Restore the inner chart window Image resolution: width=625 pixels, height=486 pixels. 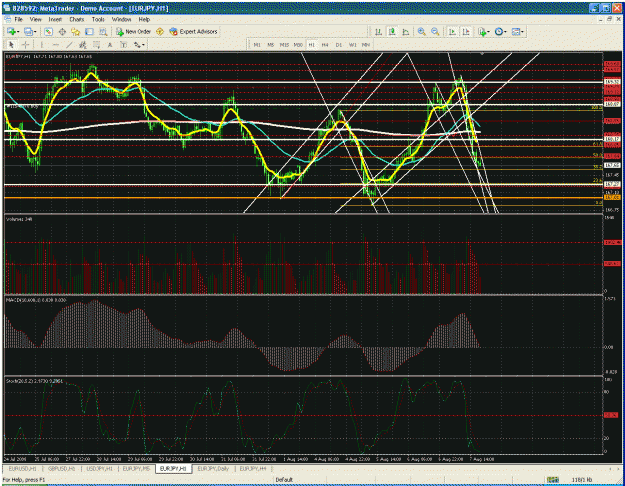(609, 19)
